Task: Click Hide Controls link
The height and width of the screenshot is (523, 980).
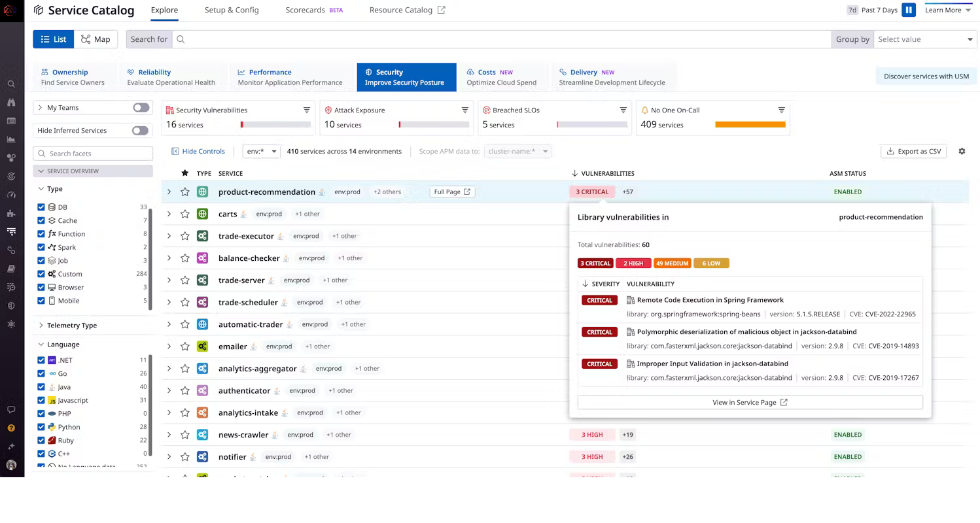Action: pos(198,151)
